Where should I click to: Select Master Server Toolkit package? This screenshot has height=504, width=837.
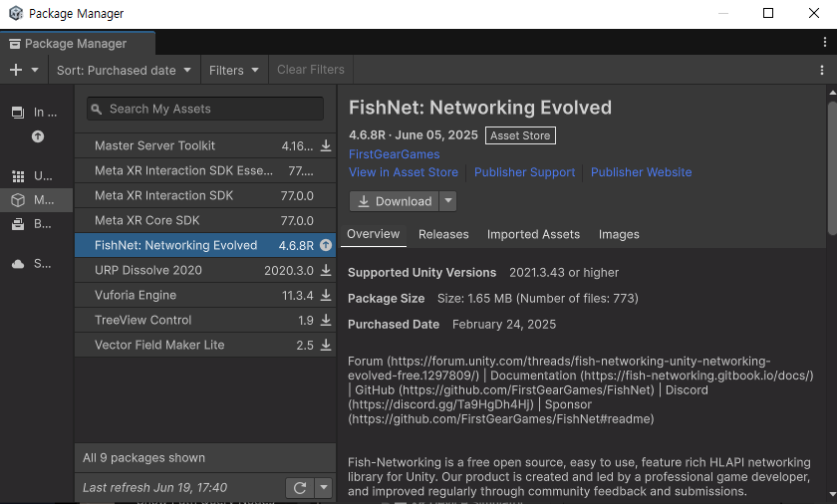[x=205, y=145]
